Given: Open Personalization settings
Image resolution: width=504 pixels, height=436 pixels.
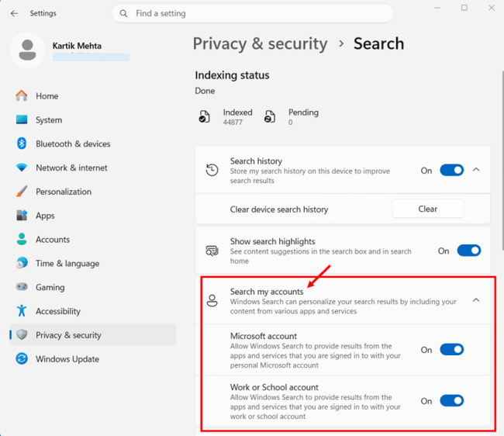Looking at the screenshot, I should (93, 192).
